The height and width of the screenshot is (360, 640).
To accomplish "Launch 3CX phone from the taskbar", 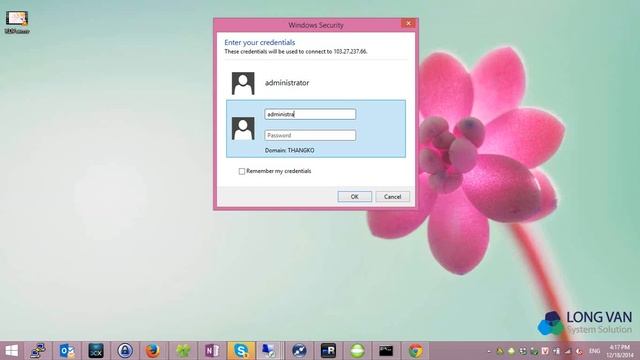I will click(x=96, y=351).
